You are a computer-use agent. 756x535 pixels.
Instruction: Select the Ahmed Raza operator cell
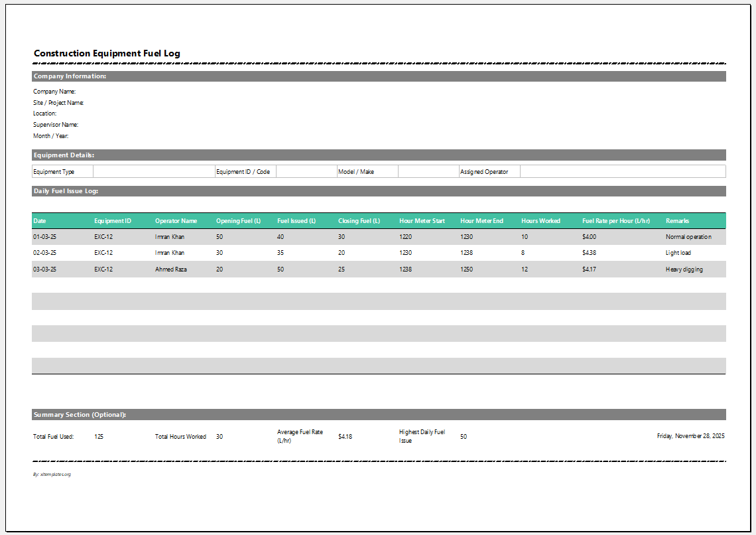point(170,269)
